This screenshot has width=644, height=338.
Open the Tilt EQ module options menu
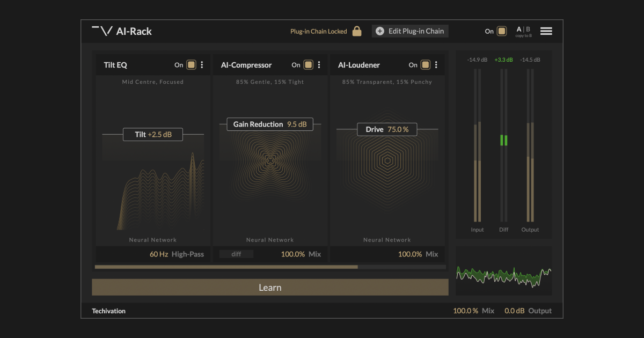point(202,64)
